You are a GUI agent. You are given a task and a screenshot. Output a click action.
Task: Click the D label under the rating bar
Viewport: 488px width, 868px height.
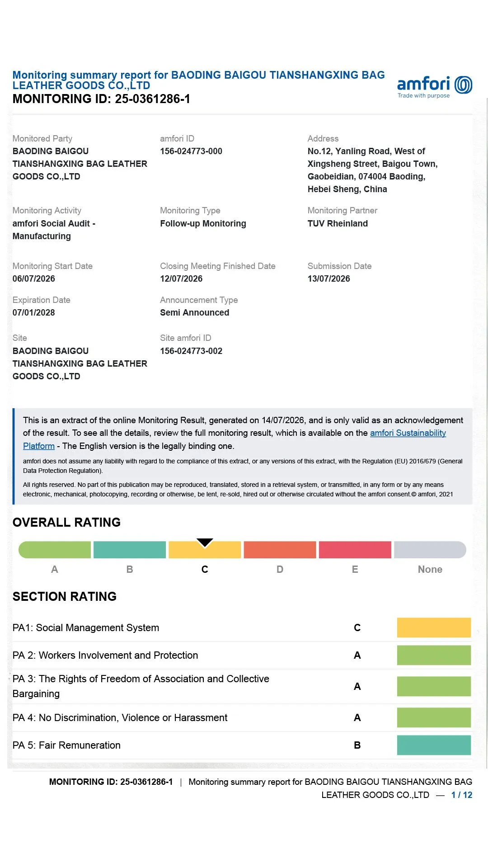point(280,569)
